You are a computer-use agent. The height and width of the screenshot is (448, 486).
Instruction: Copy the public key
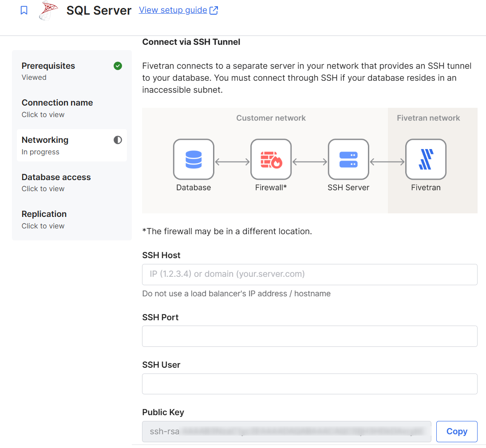[x=457, y=432]
